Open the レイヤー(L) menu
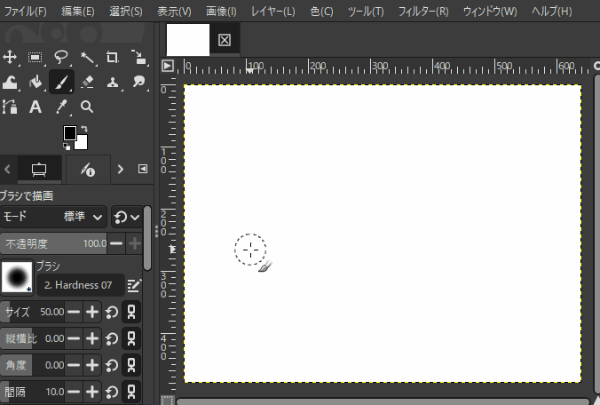This screenshot has width=600, height=405. (273, 11)
